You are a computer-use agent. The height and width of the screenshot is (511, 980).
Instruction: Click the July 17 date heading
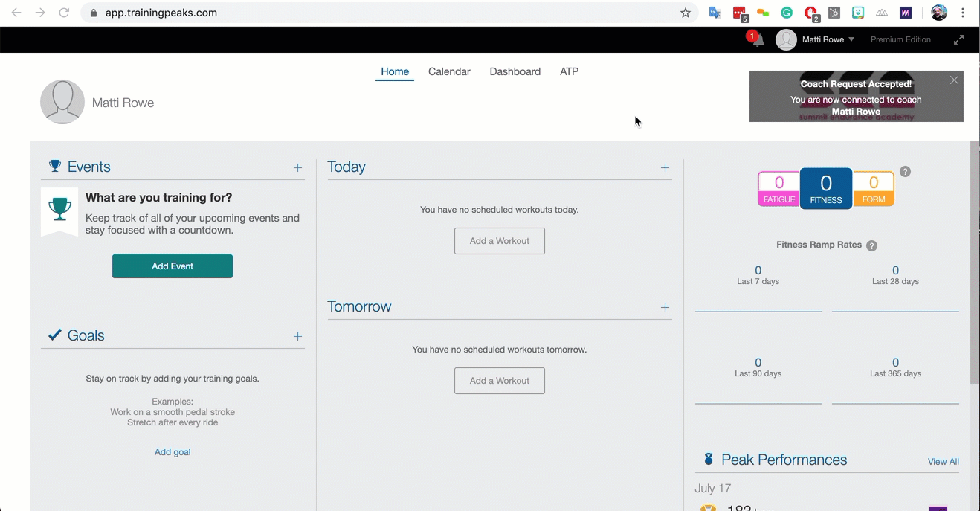713,489
